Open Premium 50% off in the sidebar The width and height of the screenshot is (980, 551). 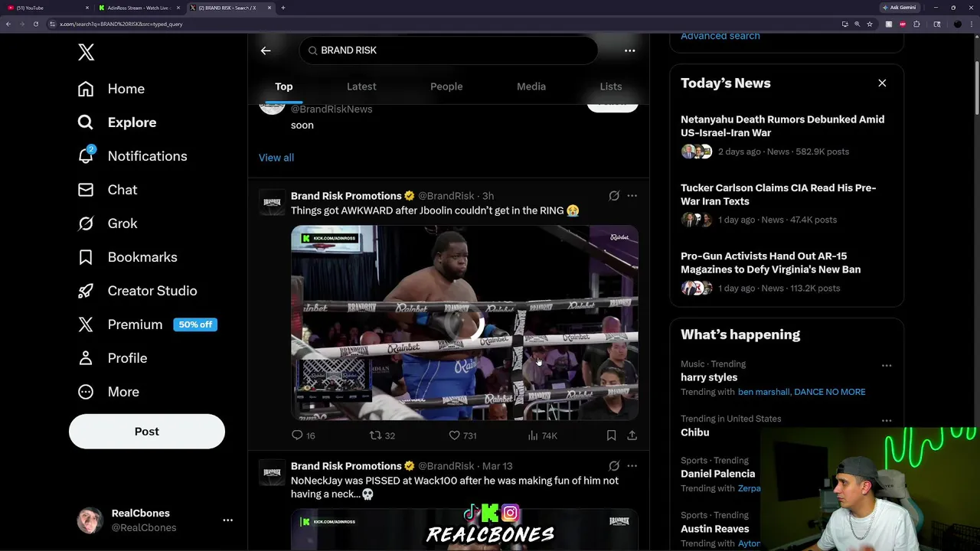(x=147, y=324)
